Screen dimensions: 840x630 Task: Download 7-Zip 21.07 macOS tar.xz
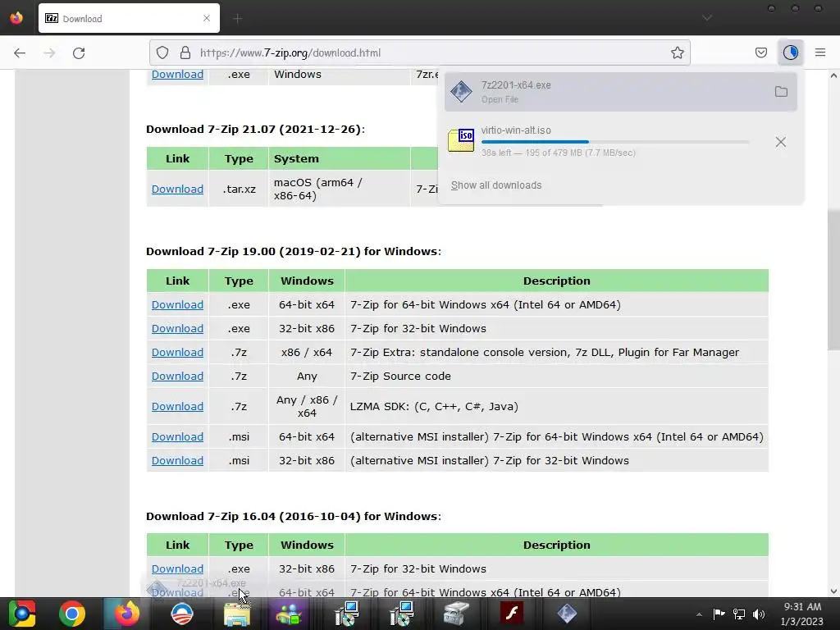pos(177,189)
